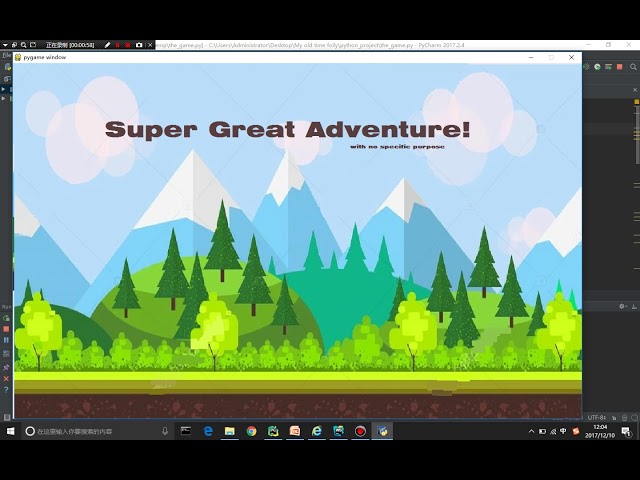
Task: Stop process using red square in Run panel
Action: point(6,329)
